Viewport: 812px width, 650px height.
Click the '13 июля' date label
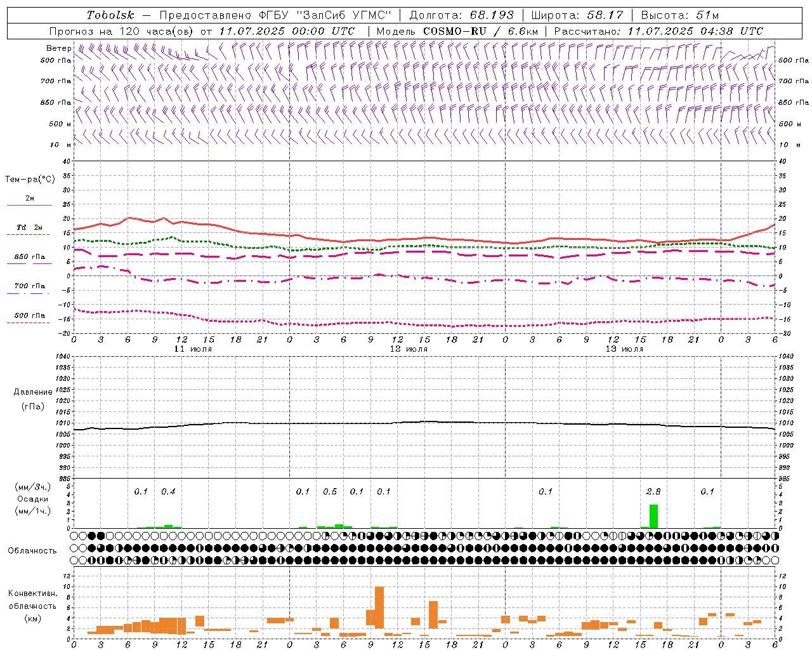click(x=624, y=349)
